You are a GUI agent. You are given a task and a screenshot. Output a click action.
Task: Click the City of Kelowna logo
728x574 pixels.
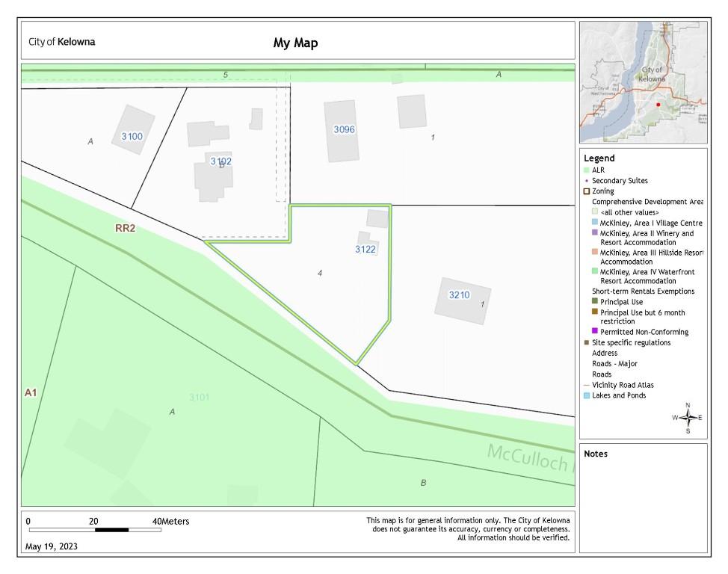tap(62, 42)
